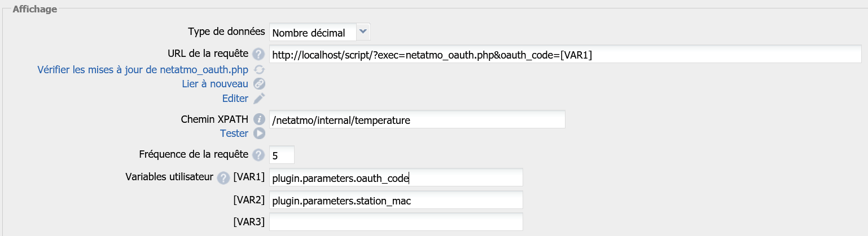Image resolution: width=868 pixels, height=236 pixels.
Task: Click the pencil icon next to Editer
Action: point(259,99)
